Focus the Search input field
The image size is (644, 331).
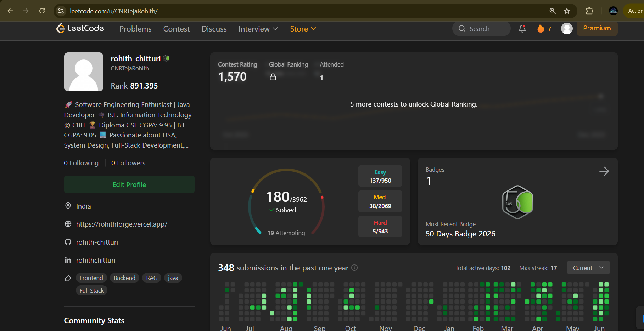pos(481,29)
